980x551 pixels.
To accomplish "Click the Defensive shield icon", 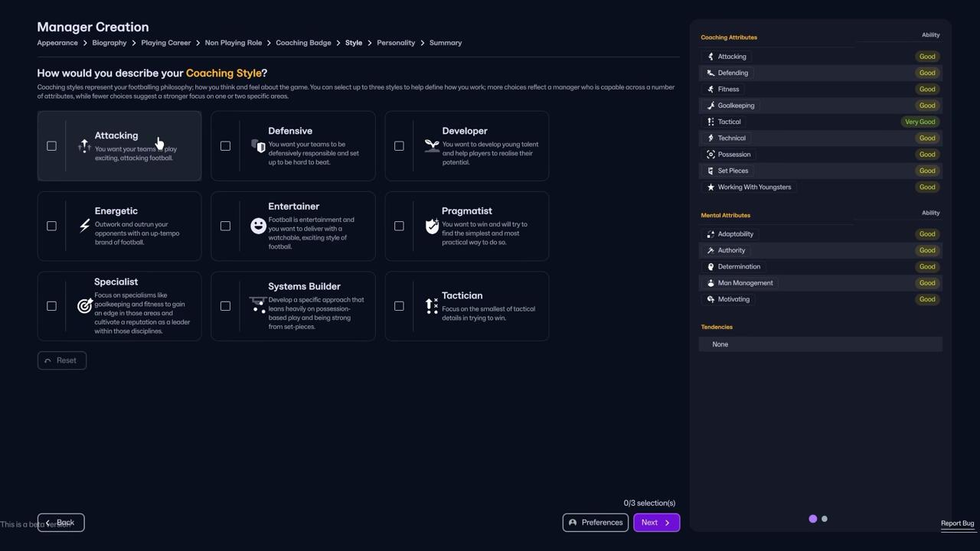I will click(259, 146).
